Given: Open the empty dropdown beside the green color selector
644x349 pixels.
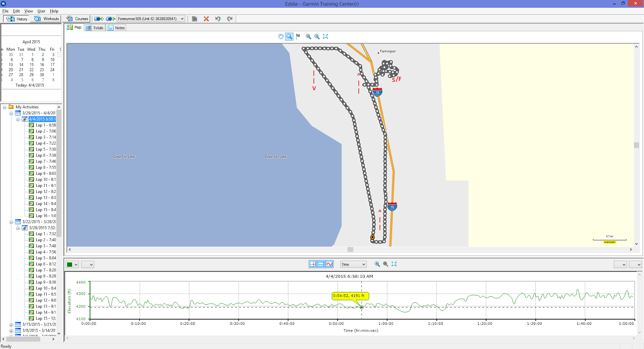Looking at the screenshot, I should tap(88, 264).
